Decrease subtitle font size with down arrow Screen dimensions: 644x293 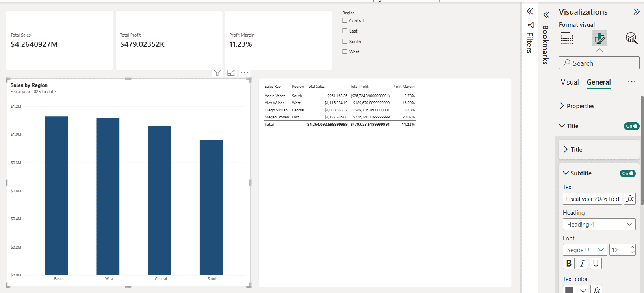pyautogui.click(x=632, y=252)
